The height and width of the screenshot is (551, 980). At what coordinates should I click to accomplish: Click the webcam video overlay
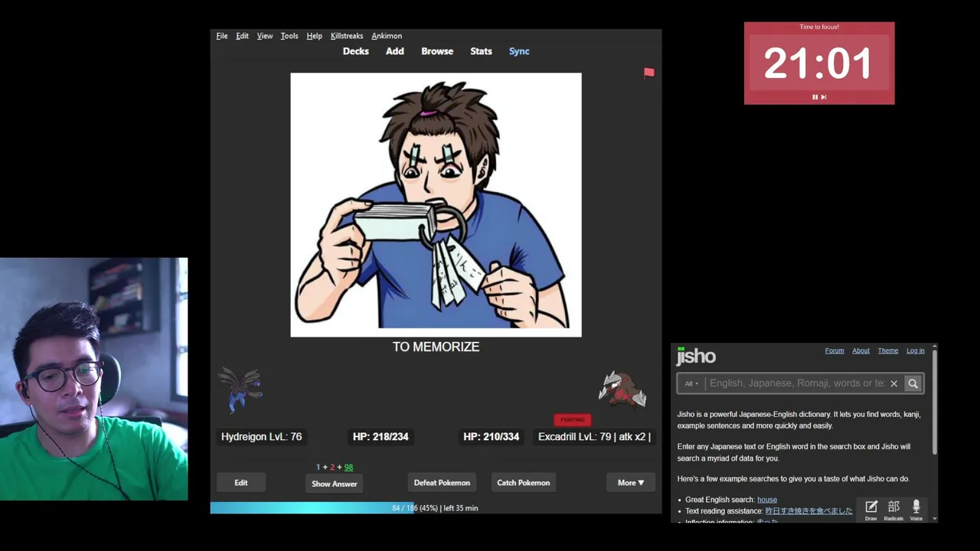[x=93, y=379]
